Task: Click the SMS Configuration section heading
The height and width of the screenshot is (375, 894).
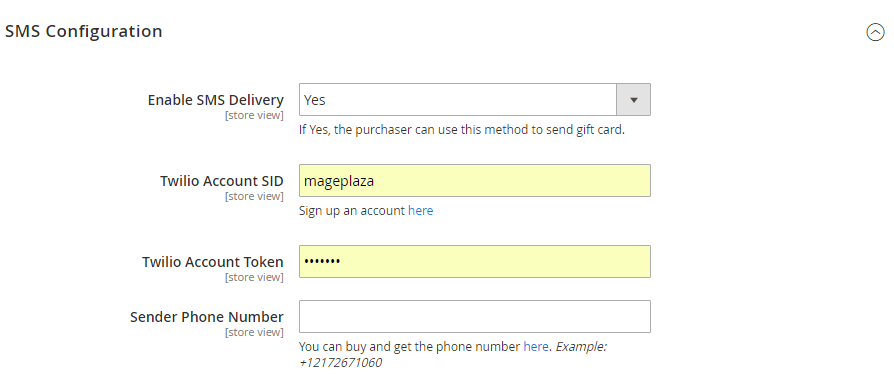Action: coord(84,31)
